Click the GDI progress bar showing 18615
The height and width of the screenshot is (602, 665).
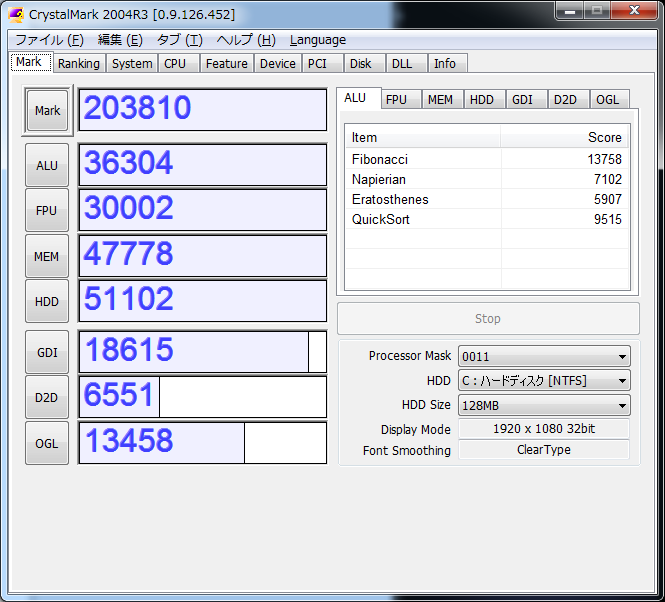click(203, 352)
